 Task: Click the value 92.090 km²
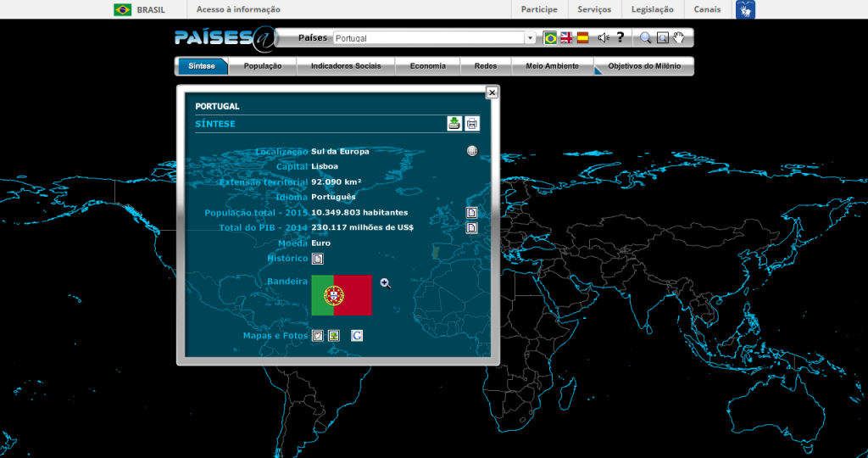[x=336, y=182]
